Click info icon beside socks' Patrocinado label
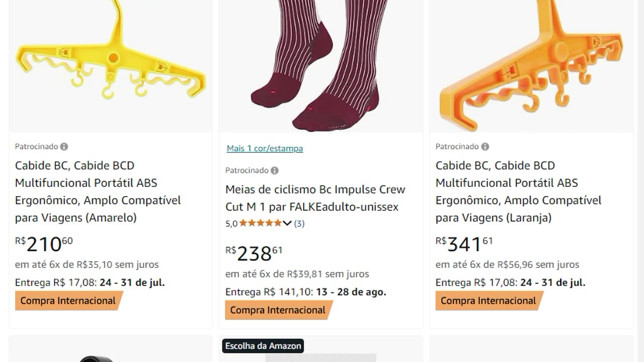 tap(275, 170)
